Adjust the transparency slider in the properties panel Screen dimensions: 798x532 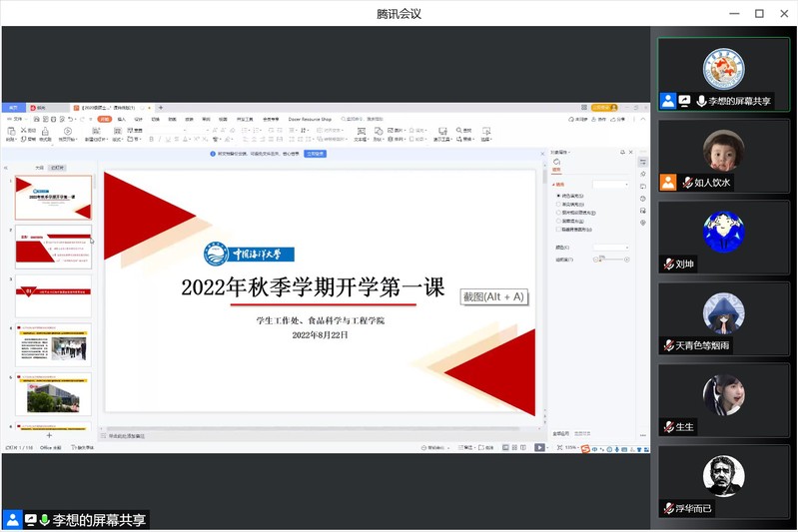point(611,260)
